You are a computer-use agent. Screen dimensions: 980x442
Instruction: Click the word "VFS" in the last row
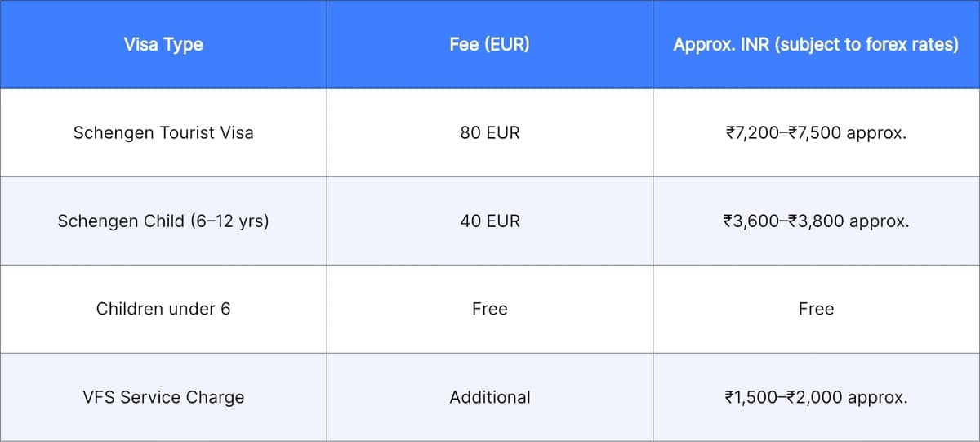click(99, 397)
